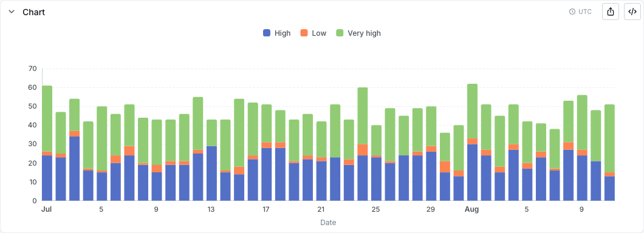
Task: Click the "Date" axis title
Action: point(328,223)
